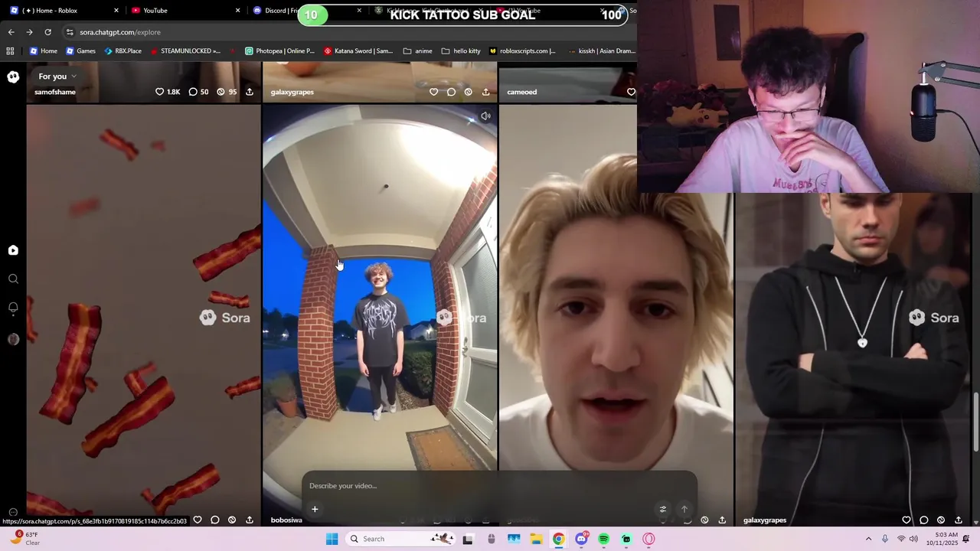Like the bacon video
The image size is (980, 551).
(x=198, y=520)
